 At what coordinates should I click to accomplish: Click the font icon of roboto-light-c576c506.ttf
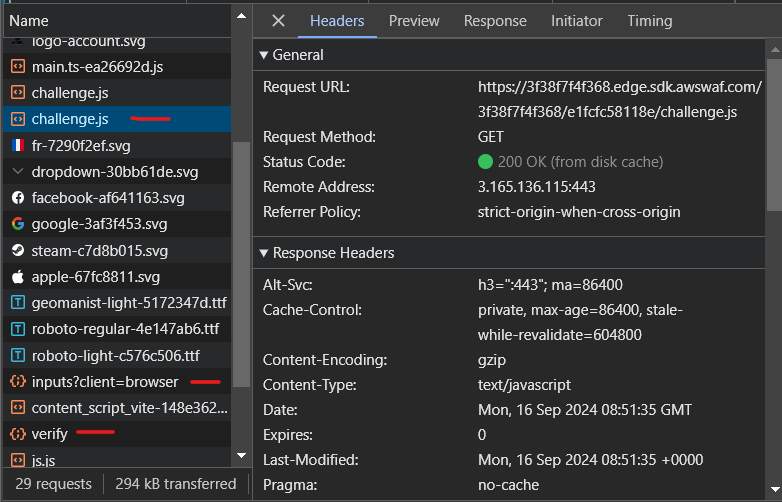[18, 355]
